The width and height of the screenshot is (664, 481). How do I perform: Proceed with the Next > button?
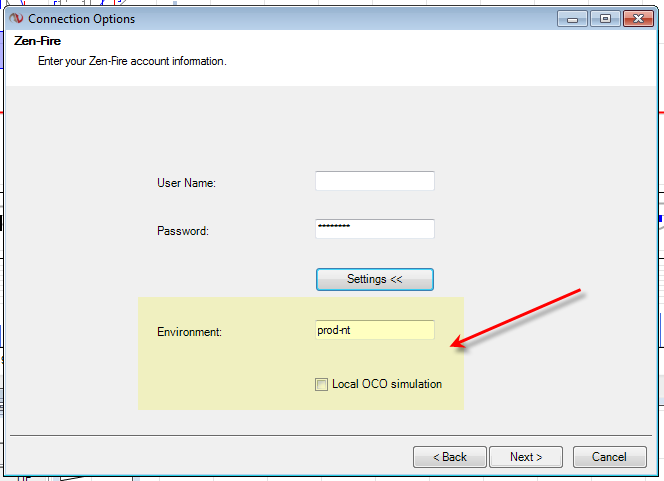(x=526, y=457)
